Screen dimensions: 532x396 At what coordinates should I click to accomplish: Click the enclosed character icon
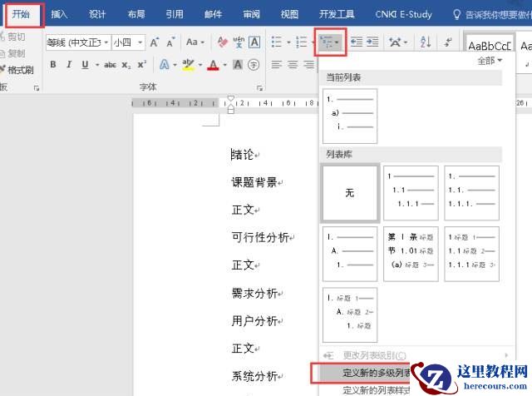click(x=254, y=65)
